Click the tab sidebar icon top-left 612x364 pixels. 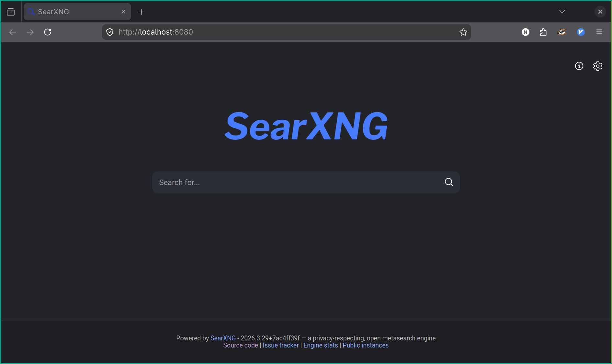[x=10, y=12]
